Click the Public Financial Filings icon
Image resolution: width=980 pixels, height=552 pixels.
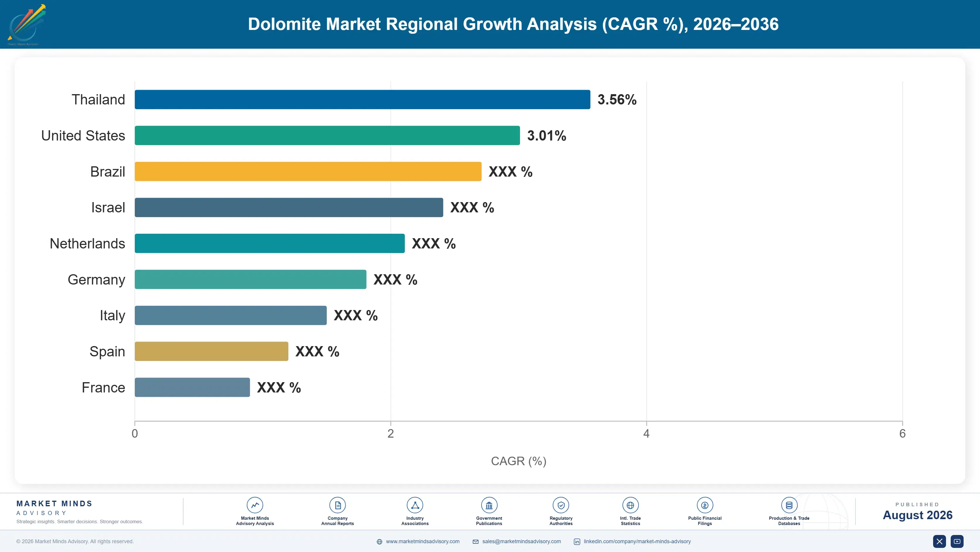tap(705, 505)
